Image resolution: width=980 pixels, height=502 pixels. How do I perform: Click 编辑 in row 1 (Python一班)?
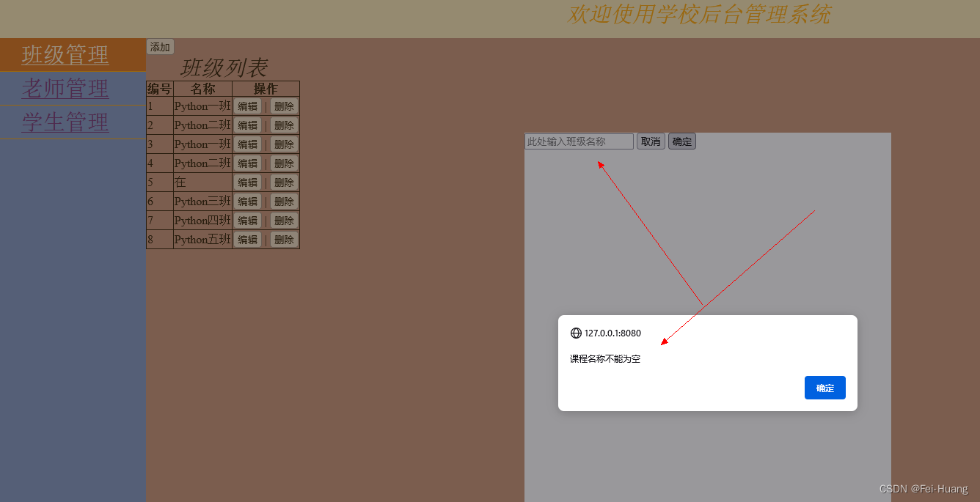click(x=247, y=106)
